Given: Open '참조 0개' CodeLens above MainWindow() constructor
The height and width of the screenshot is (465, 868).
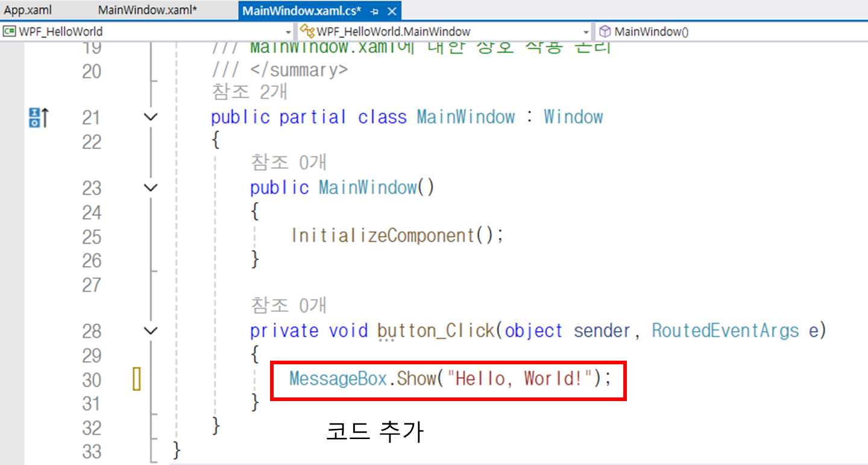Looking at the screenshot, I should (x=289, y=163).
